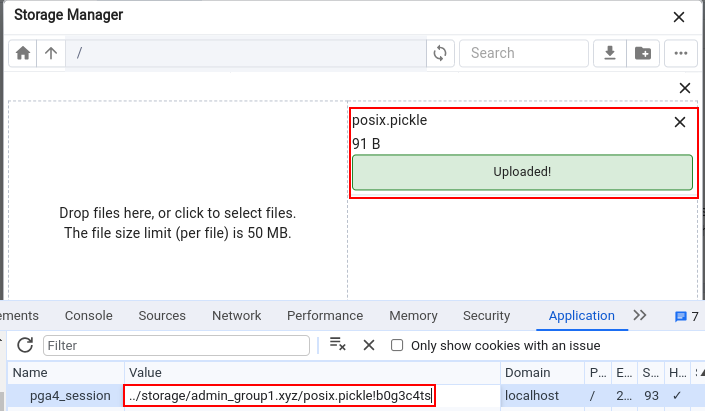Click the cookies Filter input
Screen dimensions: 705x411
(176, 345)
